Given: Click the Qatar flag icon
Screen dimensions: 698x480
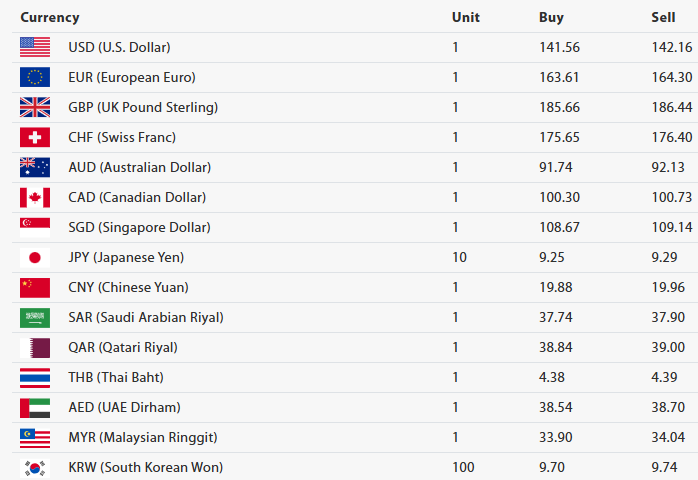Looking at the screenshot, I should (x=34, y=347).
